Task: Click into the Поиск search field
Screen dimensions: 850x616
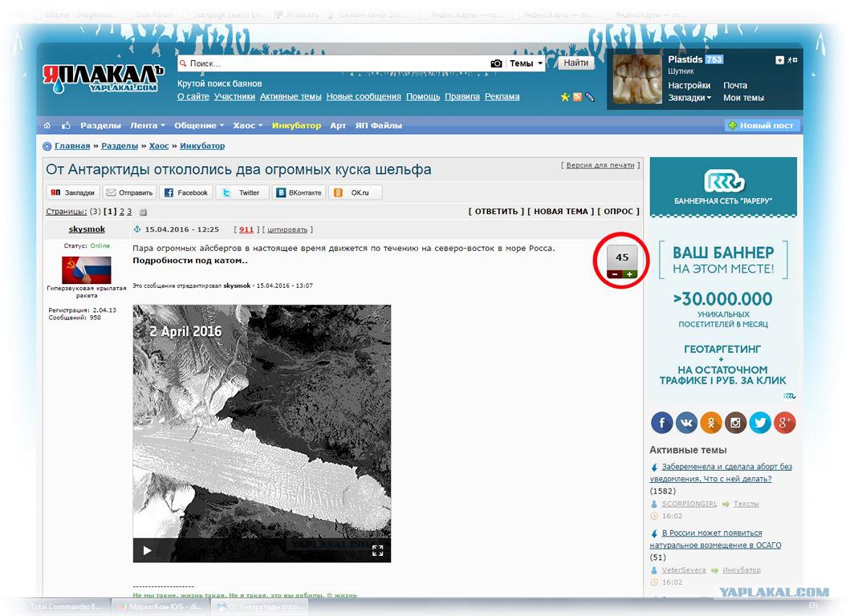Action: tap(337, 63)
